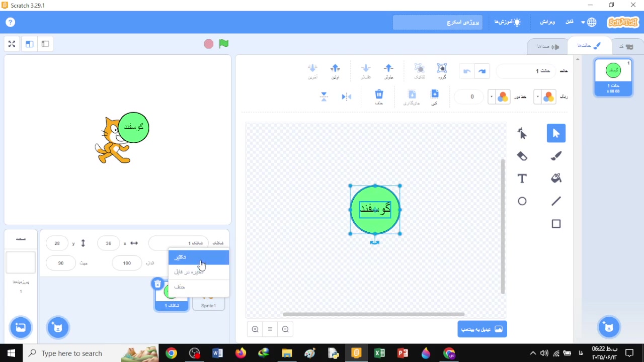Open Microsoft Word from the taskbar

[217, 353]
